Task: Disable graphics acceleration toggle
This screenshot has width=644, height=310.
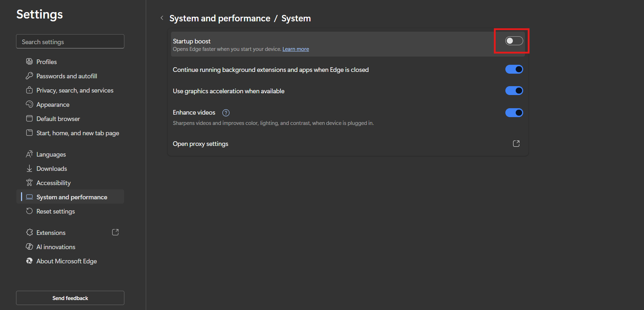Action: tap(514, 91)
